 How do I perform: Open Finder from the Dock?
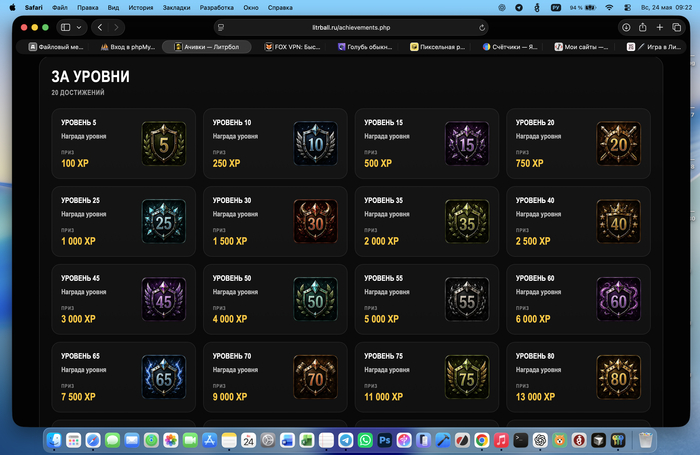coord(54,441)
